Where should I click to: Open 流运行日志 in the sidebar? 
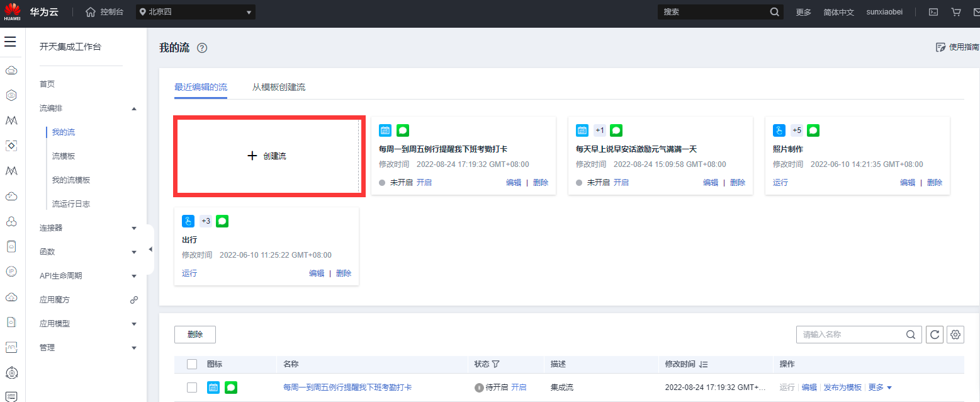coord(71,204)
